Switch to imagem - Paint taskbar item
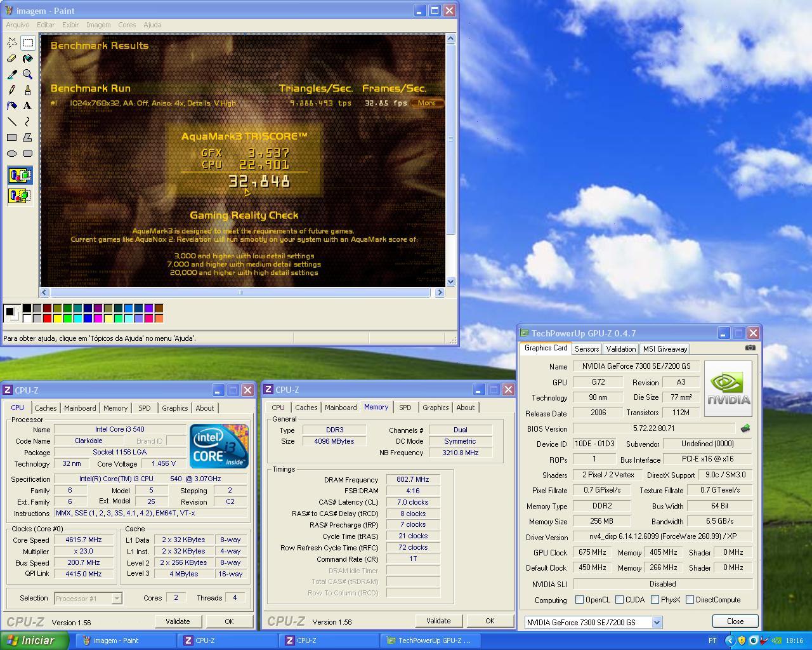This screenshot has height=650, width=812. click(x=126, y=640)
